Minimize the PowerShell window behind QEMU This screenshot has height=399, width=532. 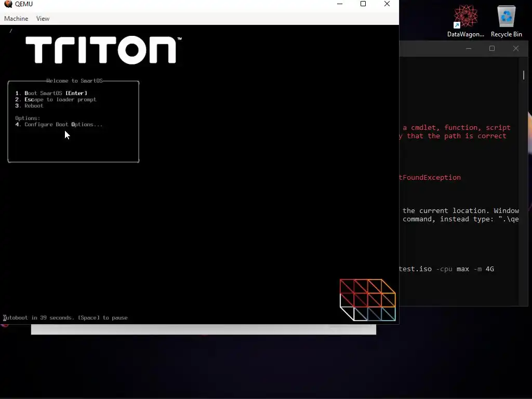coord(469,48)
